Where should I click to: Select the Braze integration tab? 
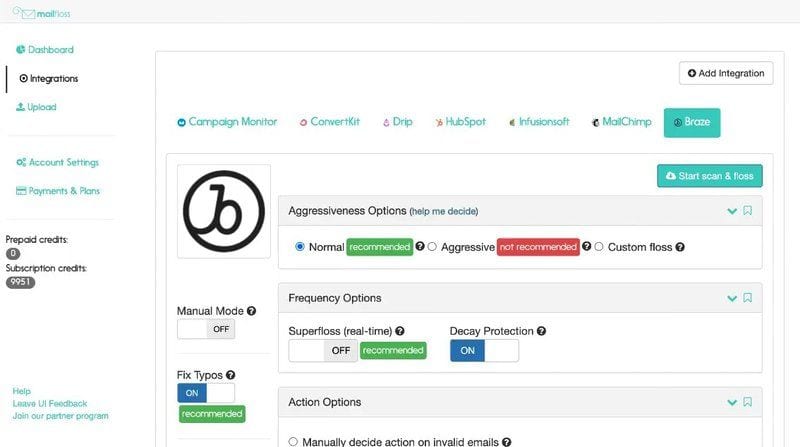pos(692,122)
